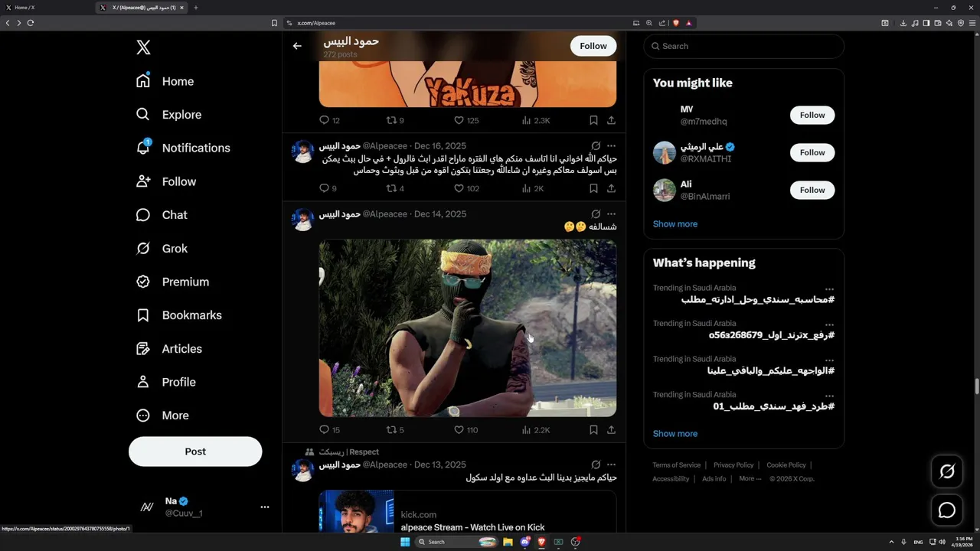Click the address bar with x.com/Alpeacee
Screen dimensions: 980x551
pyautogui.click(x=459, y=23)
